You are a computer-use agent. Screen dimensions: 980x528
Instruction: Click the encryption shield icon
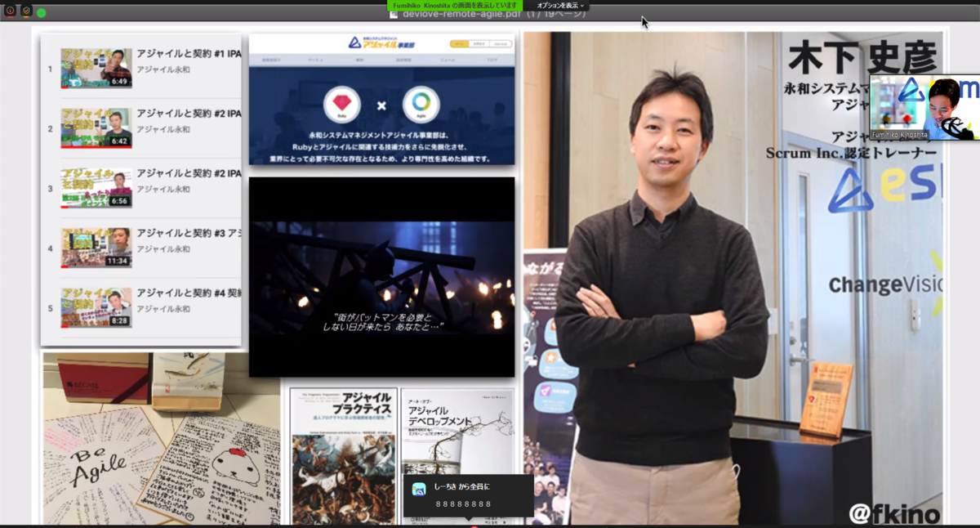click(26, 11)
